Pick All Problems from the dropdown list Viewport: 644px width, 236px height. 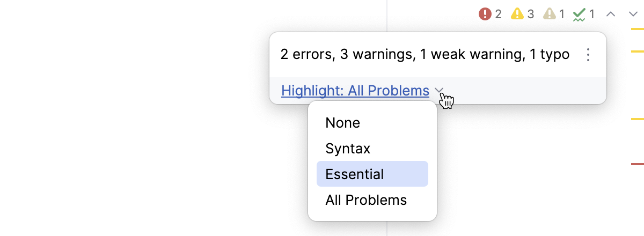pyautogui.click(x=366, y=200)
